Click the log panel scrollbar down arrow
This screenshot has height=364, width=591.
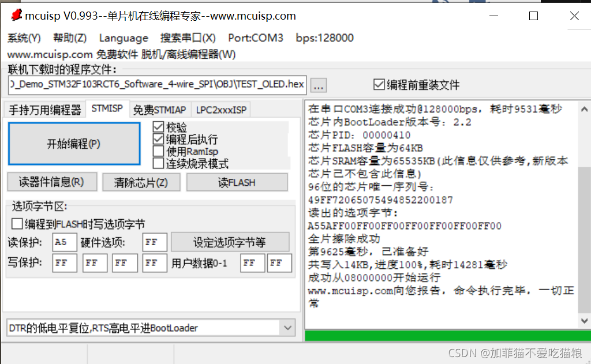pyautogui.click(x=583, y=320)
